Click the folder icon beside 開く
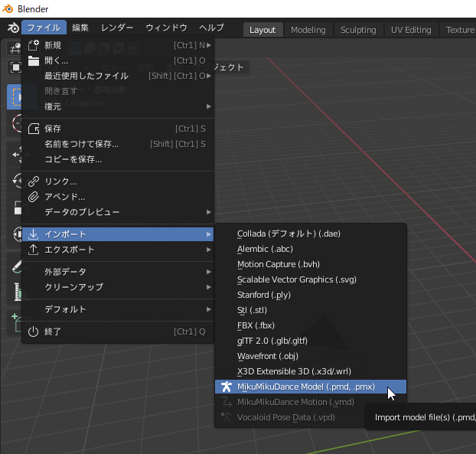The height and width of the screenshot is (454, 476). [x=34, y=60]
